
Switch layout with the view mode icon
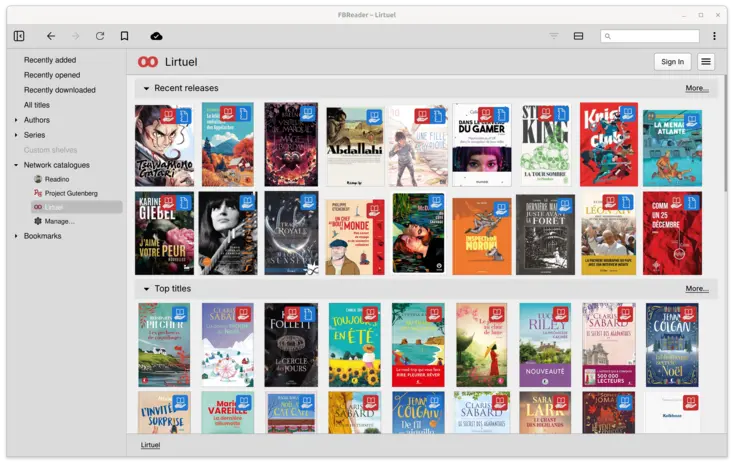click(x=578, y=36)
